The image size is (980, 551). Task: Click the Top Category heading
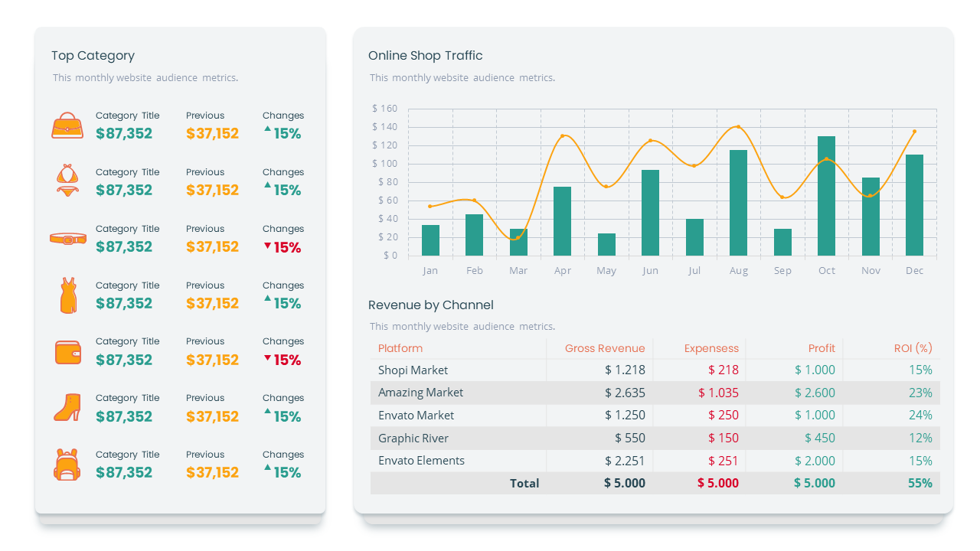pos(93,56)
